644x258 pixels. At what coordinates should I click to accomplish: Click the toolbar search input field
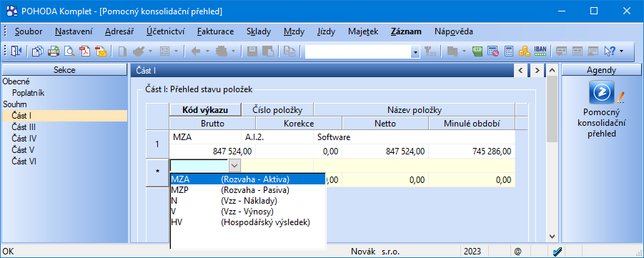(358, 51)
